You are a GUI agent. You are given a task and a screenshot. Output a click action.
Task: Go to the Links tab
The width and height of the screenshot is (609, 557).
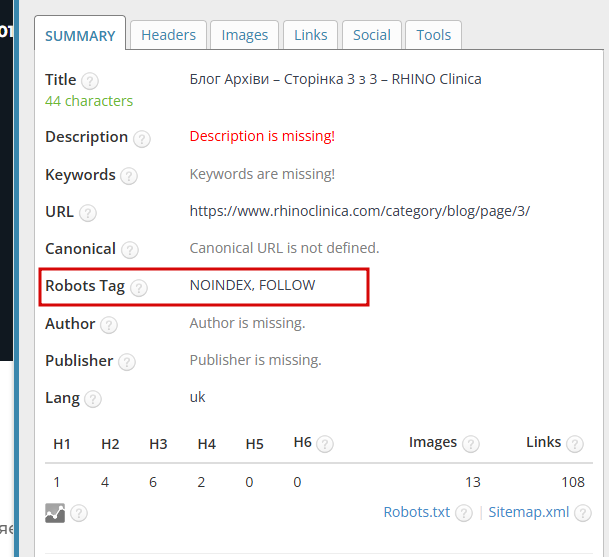311,35
